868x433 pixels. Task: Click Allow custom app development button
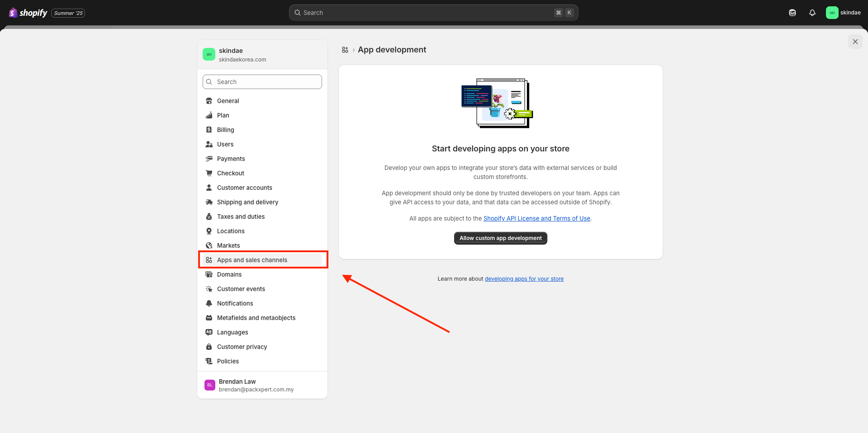(500, 238)
